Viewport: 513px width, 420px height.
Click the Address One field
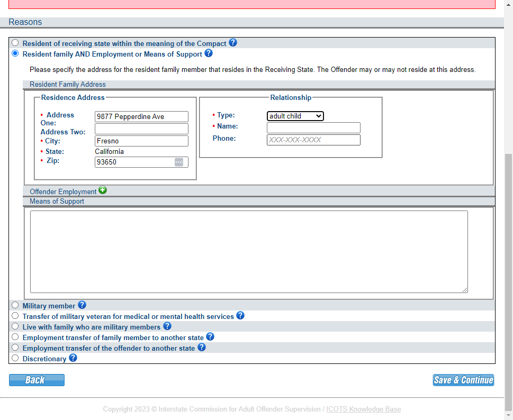pos(141,117)
